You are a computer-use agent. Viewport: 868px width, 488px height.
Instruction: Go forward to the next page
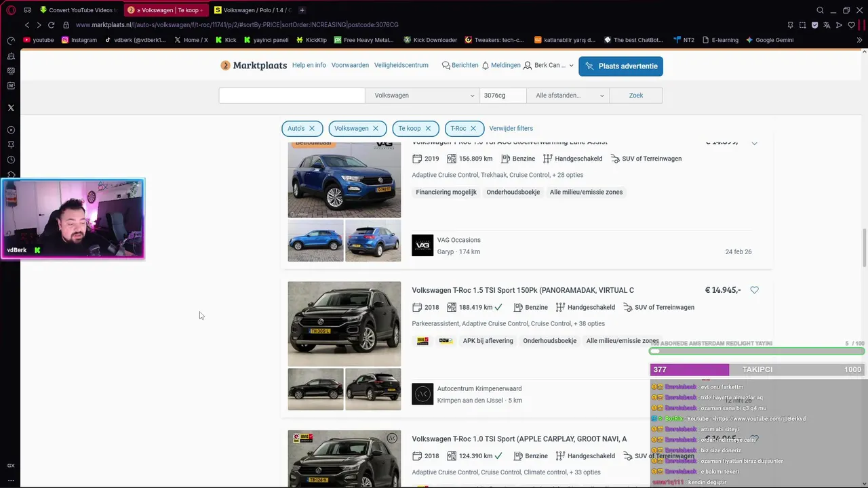pos(39,25)
